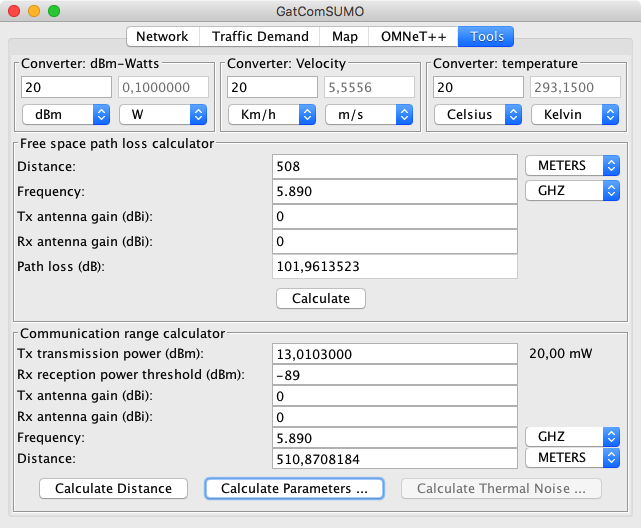Viewport: 641px width, 528px height.
Task: Click the Calculate button for path loss
Action: pyautogui.click(x=320, y=298)
